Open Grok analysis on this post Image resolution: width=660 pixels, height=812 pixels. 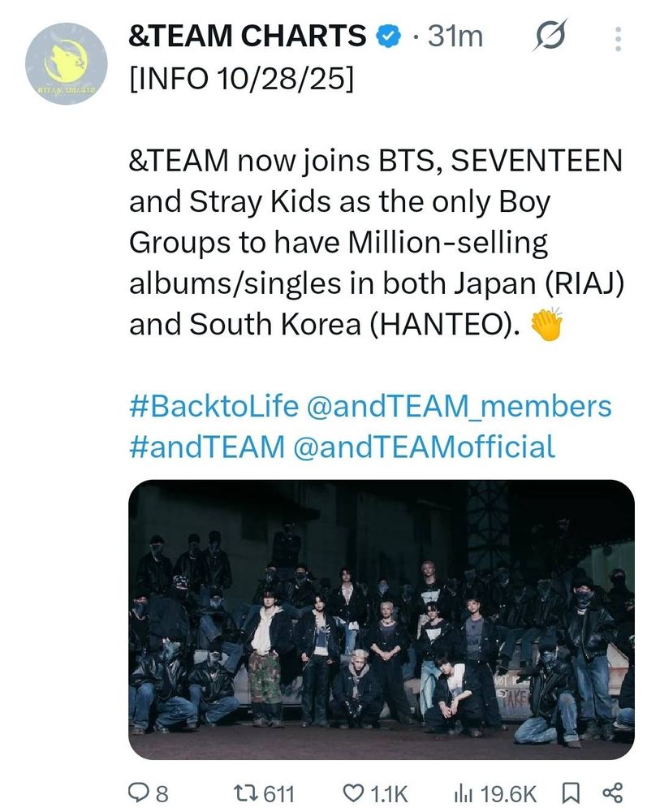pyautogui.click(x=551, y=36)
